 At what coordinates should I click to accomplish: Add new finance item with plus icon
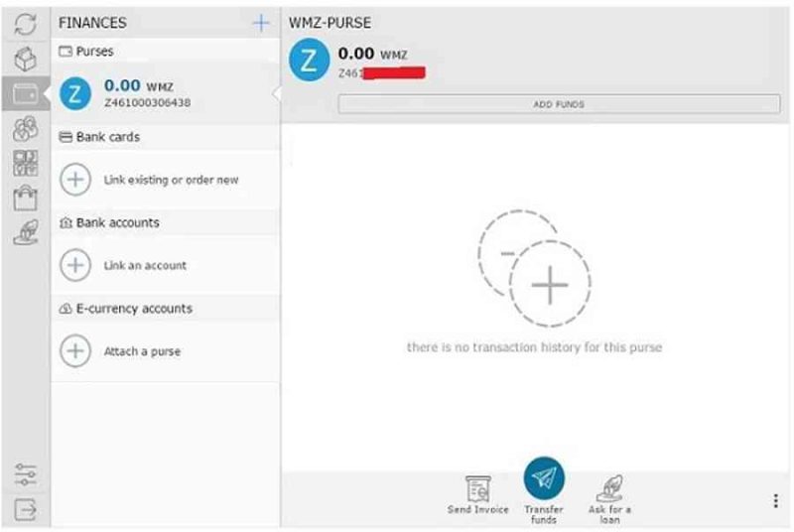click(261, 23)
